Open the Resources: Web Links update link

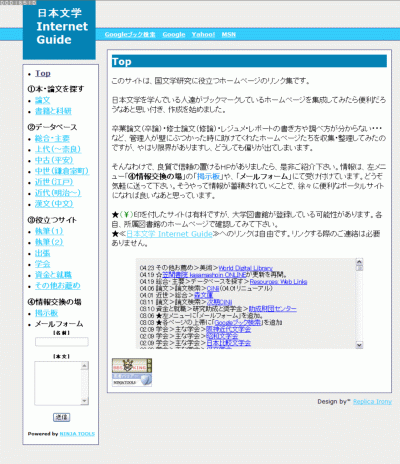[278, 282]
